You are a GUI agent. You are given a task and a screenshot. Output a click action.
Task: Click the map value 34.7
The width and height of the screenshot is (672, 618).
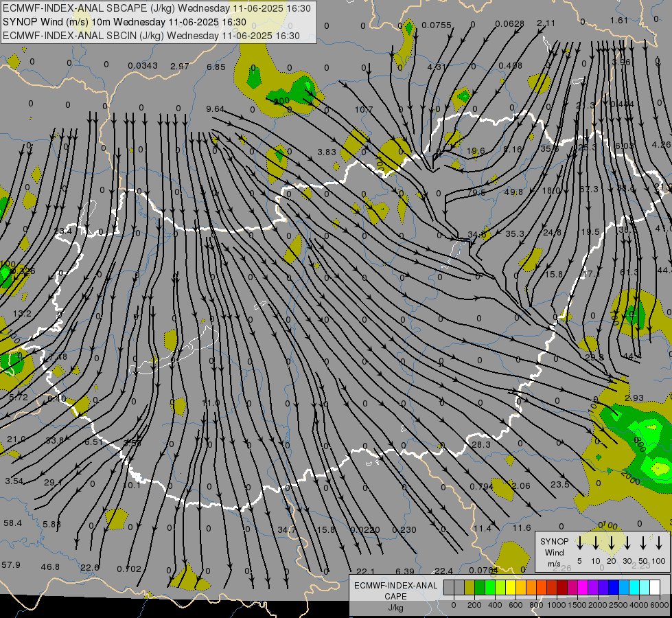(x=287, y=530)
